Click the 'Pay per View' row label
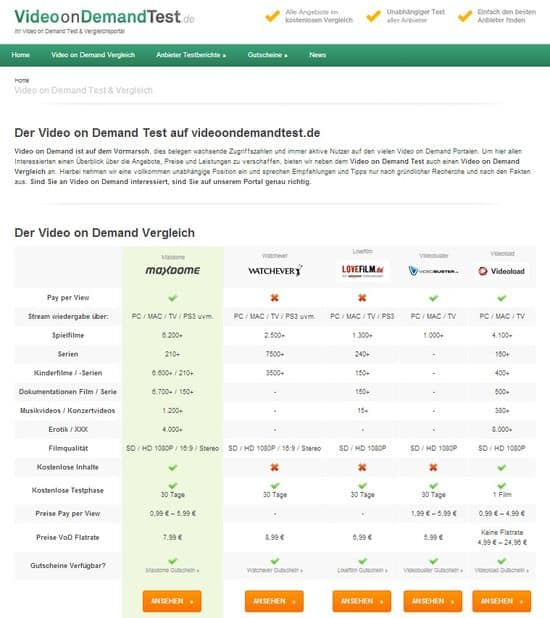Image resolution: width=550 pixels, height=618 pixels. [x=68, y=298]
